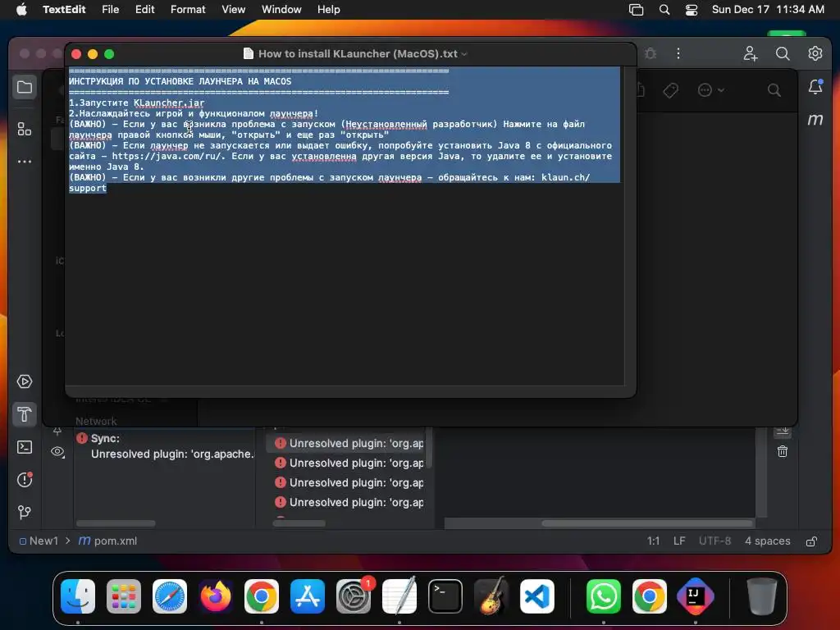The width and height of the screenshot is (840, 630).
Task: Open WhatsApp from the Dock
Action: coord(603,596)
